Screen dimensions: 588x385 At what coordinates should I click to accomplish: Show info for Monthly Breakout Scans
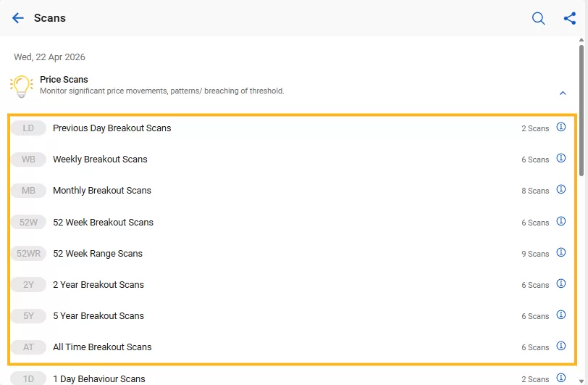point(560,190)
